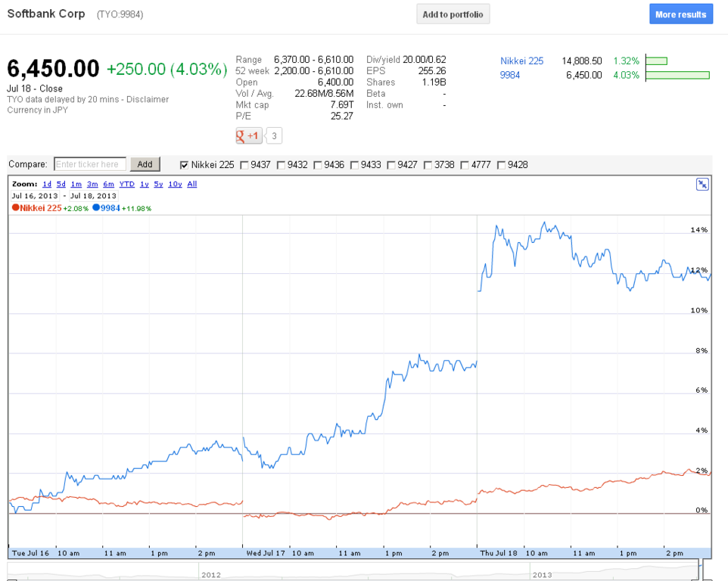Click the P/E value 25.27
Screen dimensions: 728x581
click(342, 116)
